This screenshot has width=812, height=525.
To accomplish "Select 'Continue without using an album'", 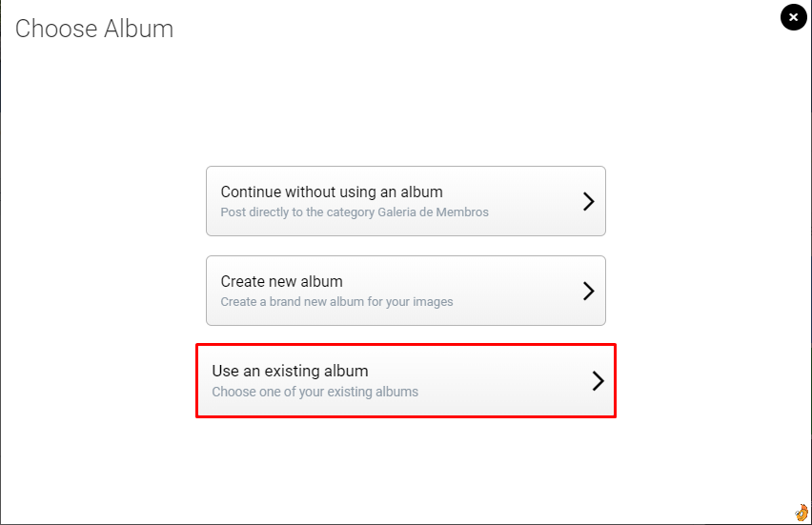I will click(x=406, y=201).
